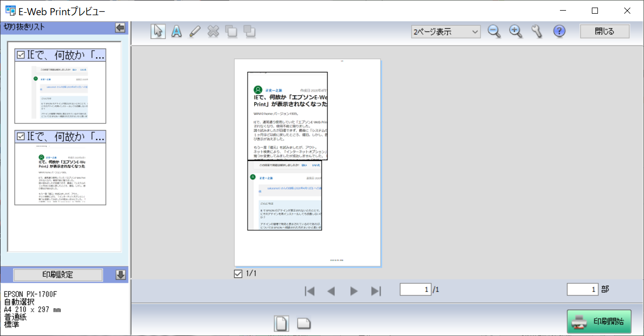Select the lower clipped region on the page
Screen dimensions: 644x336
(285, 195)
